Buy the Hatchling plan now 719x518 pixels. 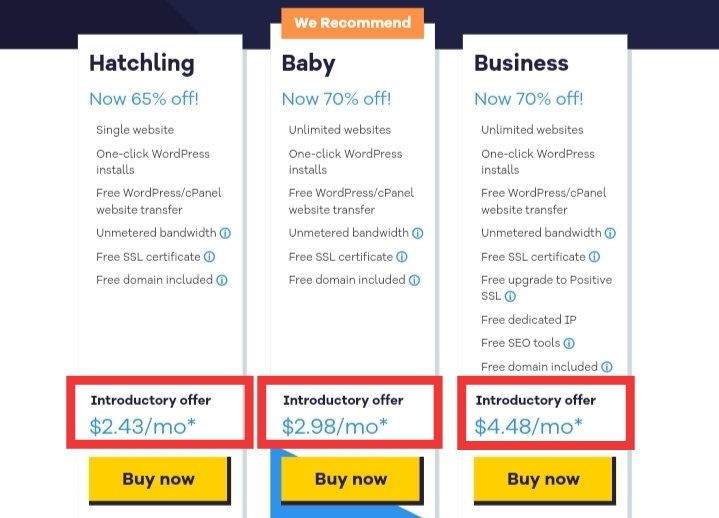click(159, 479)
